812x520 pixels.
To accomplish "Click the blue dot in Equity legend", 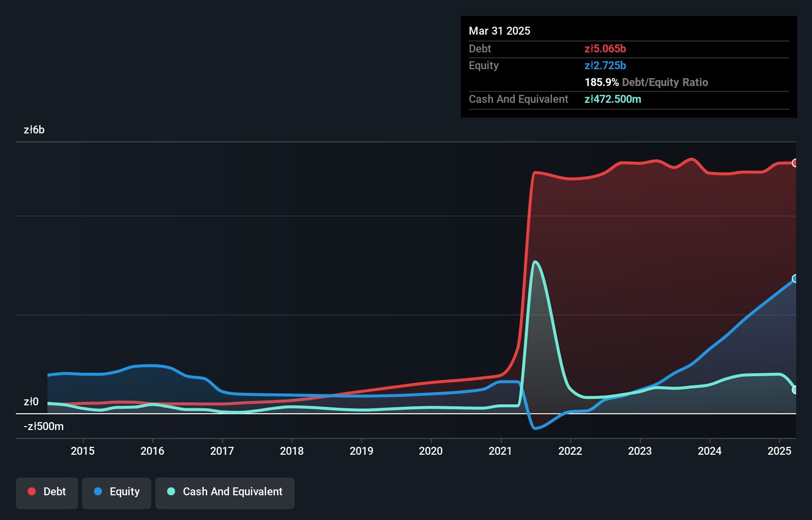I will 98,491.
